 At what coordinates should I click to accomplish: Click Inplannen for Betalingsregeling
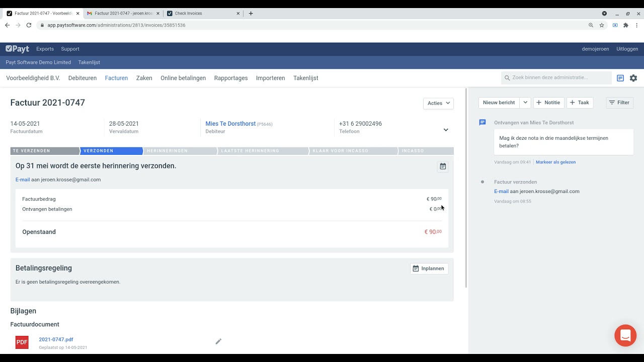tap(429, 268)
